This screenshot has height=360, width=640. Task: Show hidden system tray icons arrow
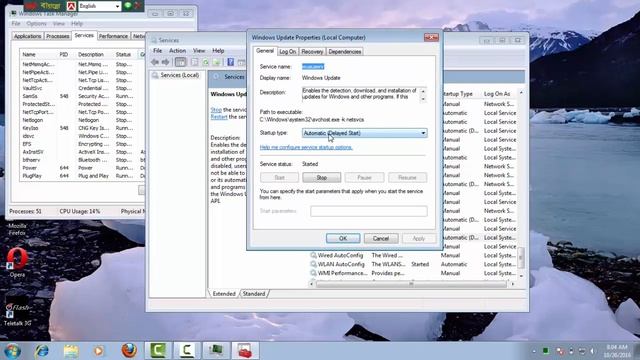[534, 351]
